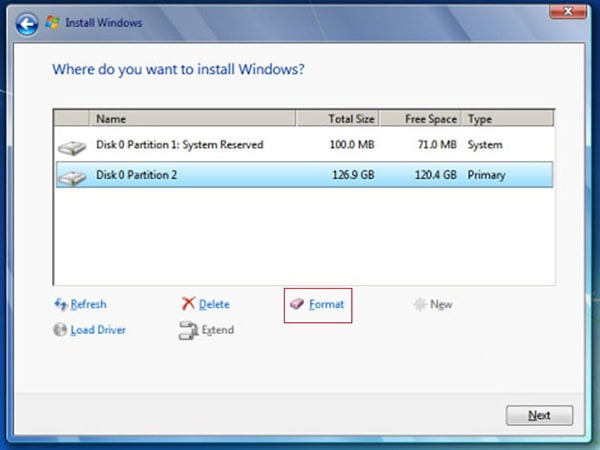Sort by the Name column header
Viewport: 600px width, 450px height.
192,119
